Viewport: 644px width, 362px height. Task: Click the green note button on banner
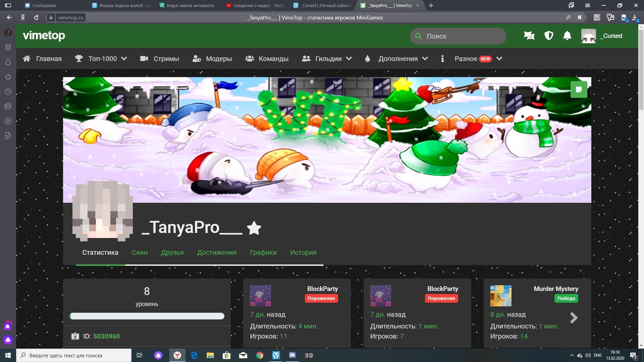coord(579,89)
